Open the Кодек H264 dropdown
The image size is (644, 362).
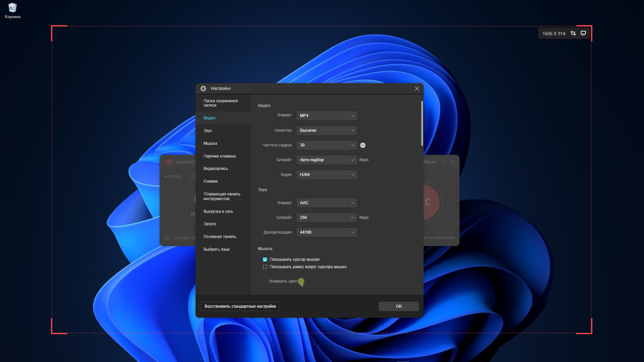(327, 175)
